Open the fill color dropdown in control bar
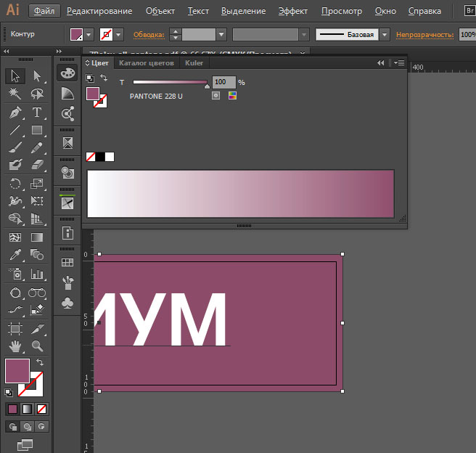 [x=89, y=34]
